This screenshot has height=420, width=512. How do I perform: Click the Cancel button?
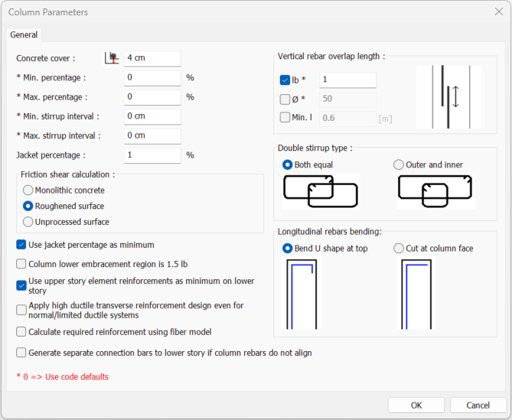click(x=478, y=405)
